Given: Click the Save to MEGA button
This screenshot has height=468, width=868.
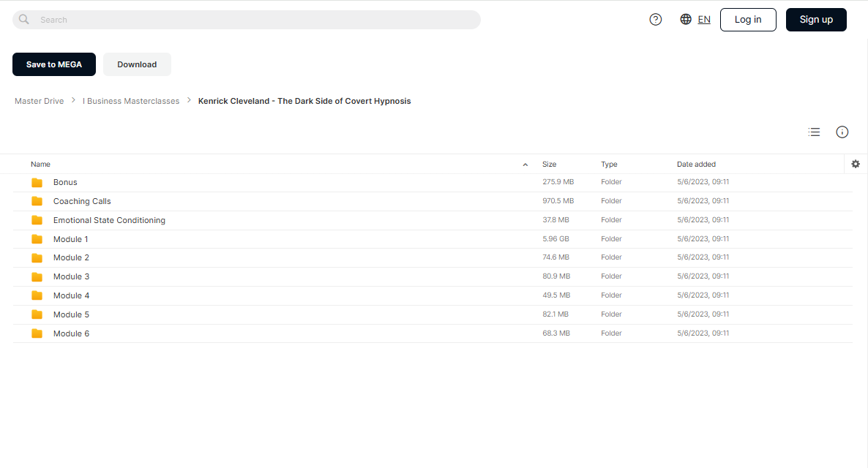Looking at the screenshot, I should pos(53,64).
